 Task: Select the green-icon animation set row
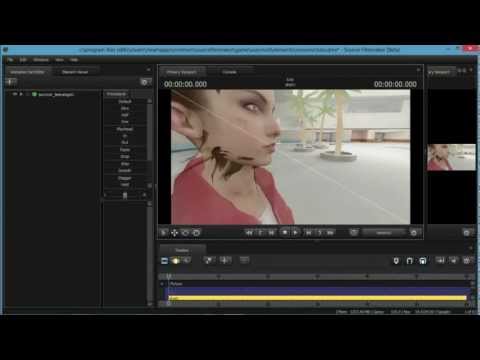(x=53, y=95)
